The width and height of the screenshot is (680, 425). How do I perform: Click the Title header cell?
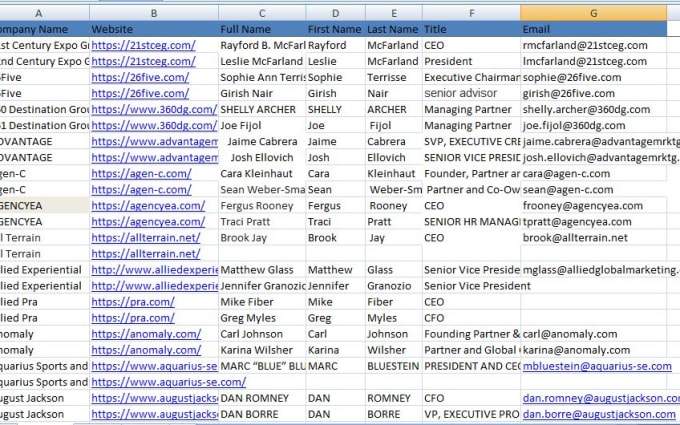[471, 29]
